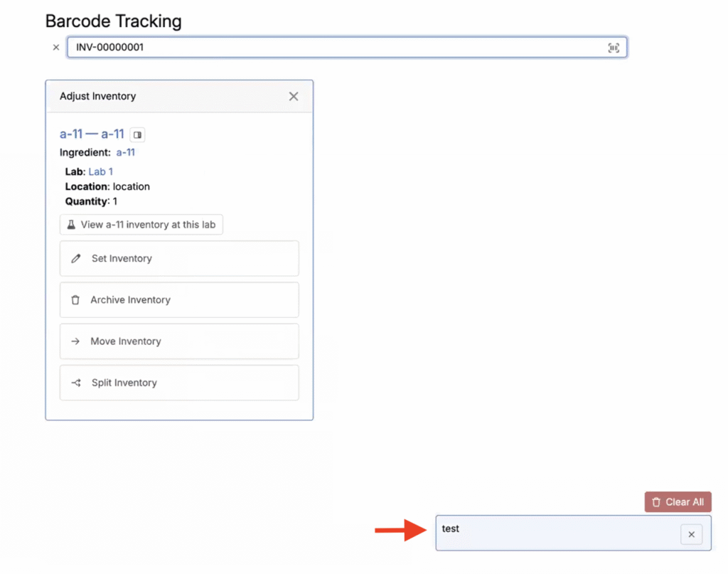Open the a-11 — a-11 title link

coord(92,134)
